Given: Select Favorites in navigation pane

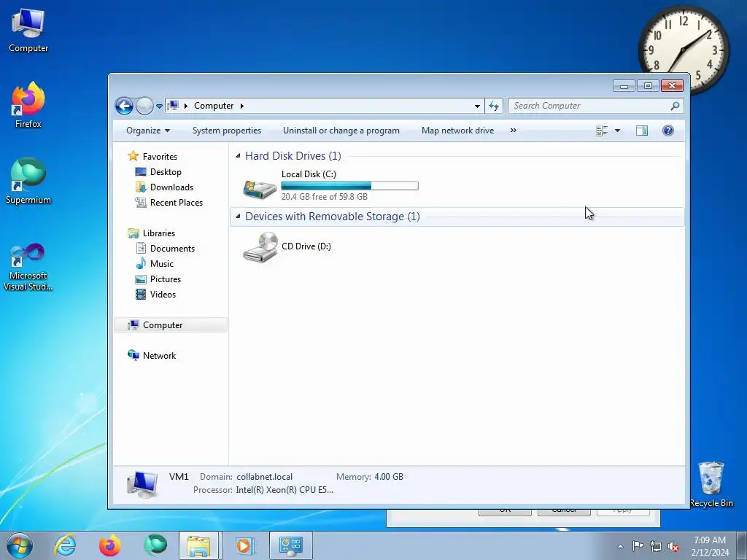Looking at the screenshot, I should [x=160, y=157].
